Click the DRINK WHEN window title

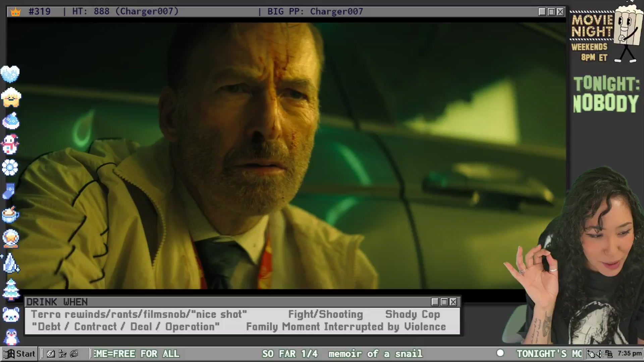coord(57,302)
